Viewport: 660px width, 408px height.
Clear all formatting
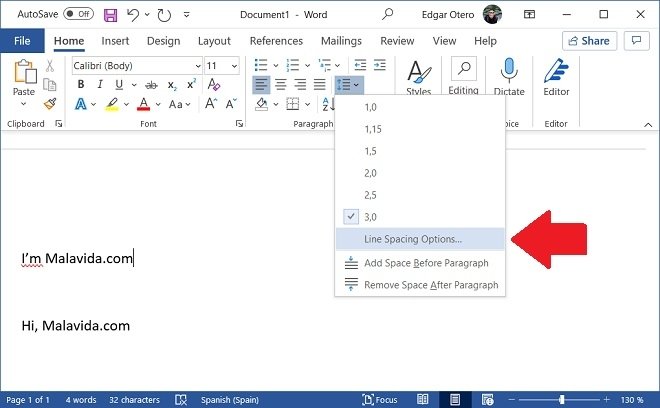tap(214, 85)
